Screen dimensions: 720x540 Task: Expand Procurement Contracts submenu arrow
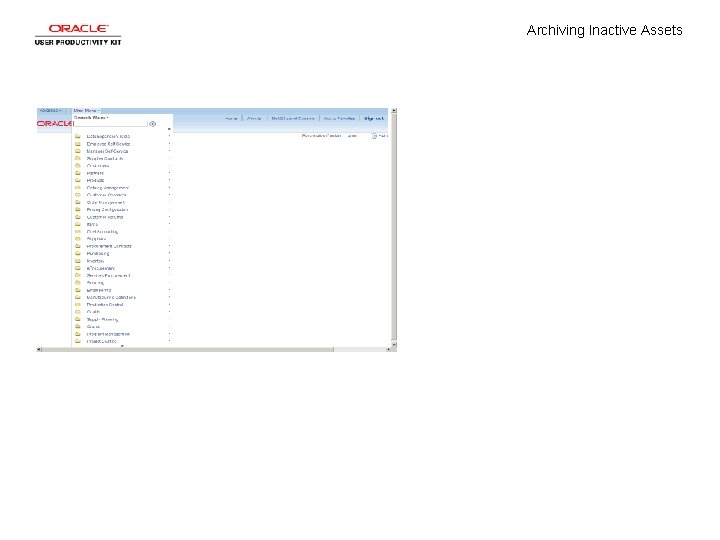coord(169,246)
